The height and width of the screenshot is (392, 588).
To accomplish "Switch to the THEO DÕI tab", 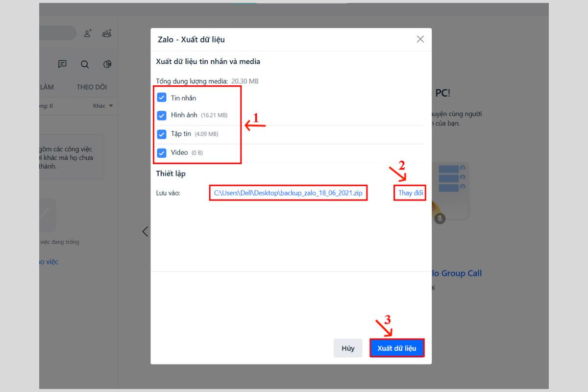I will click(92, 87).
